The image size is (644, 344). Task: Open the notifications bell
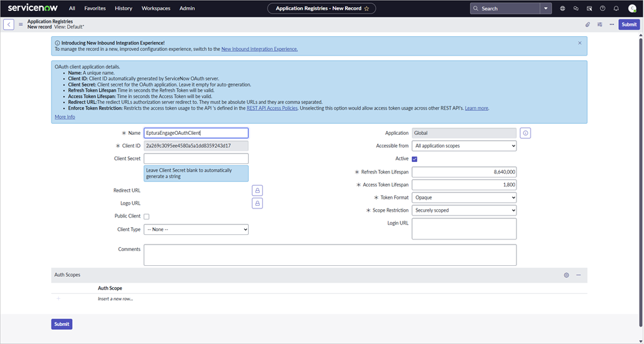(616, 8)
